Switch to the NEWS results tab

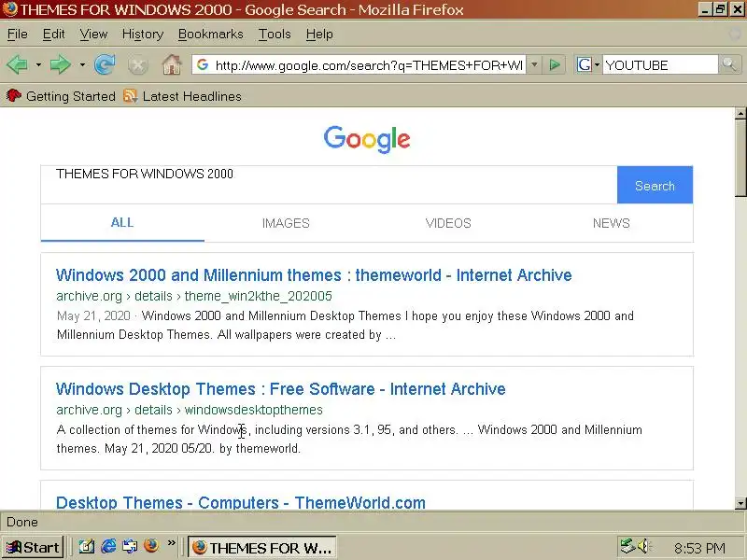click(x=612, y=223)
